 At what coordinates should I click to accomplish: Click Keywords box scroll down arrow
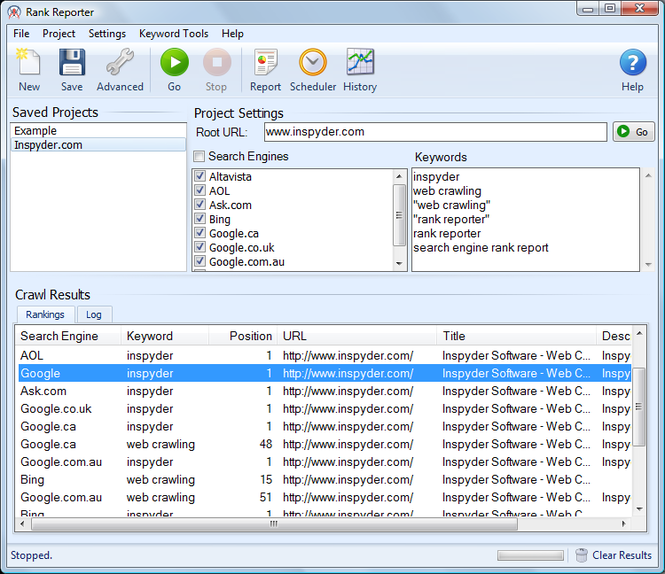(x=648, y=265)
